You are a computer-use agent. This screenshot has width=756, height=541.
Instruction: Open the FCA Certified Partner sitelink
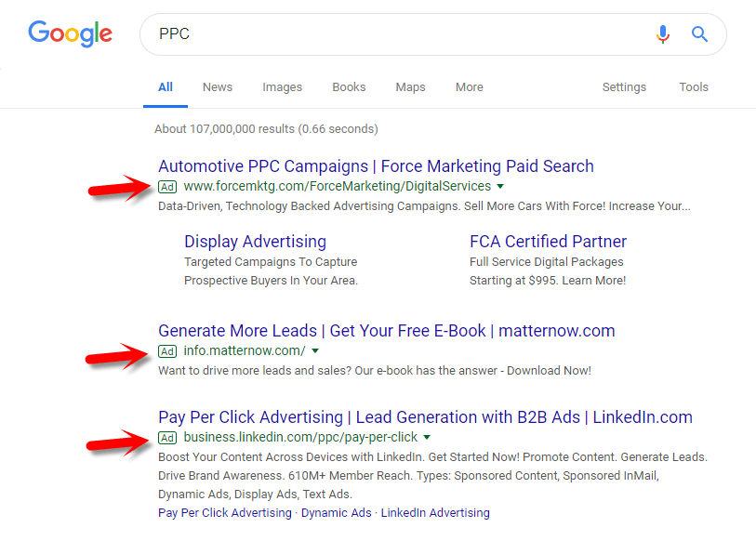[548, 241]
